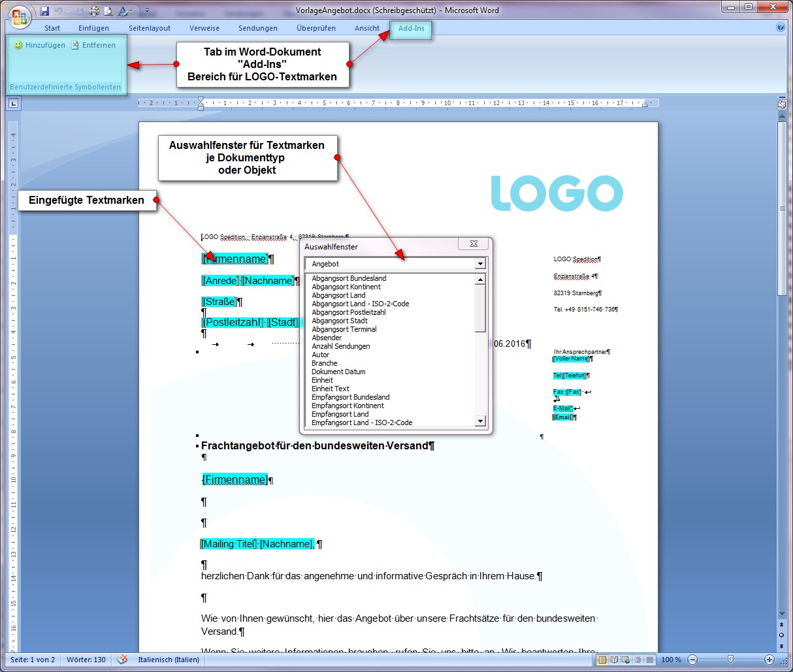Switch to the Sendungen tab
Viewport: 793px width, 672px height.
[x=257, y=28]
